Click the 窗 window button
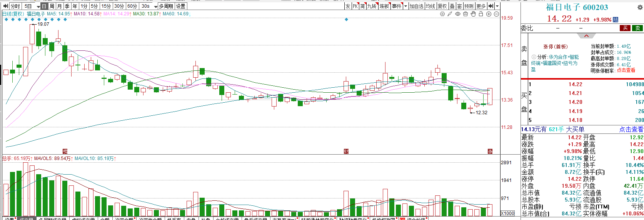Screen dimensions: 644x220 click(x=459, y=6)
